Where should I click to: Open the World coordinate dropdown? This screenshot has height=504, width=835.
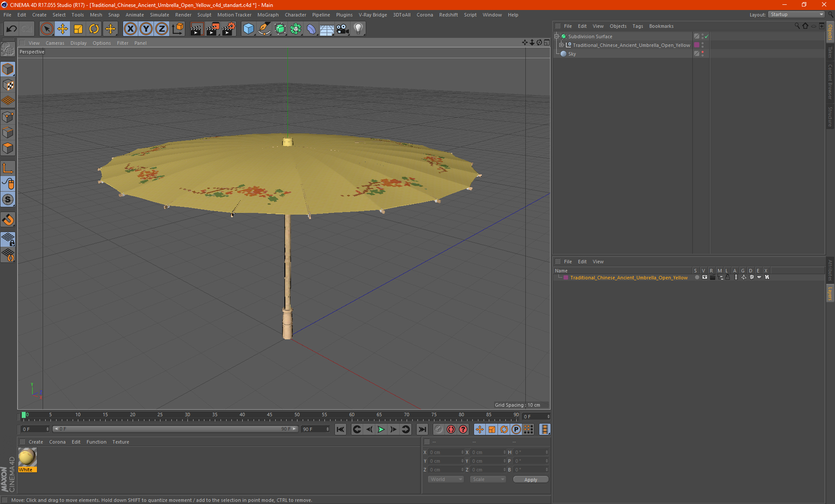pyautogui.click(x=446, y=479)
